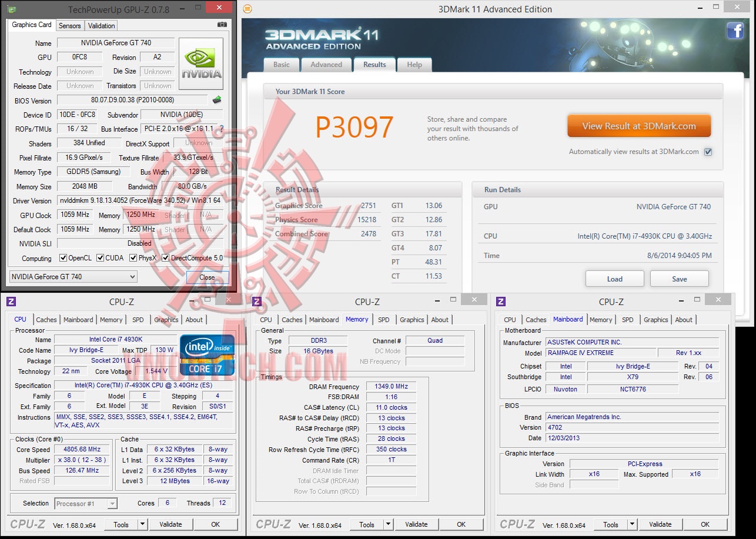This screenshot has width=756, height=539.
Task: Click the Close button in GPU-Z
Action: [x=207, y=277]
